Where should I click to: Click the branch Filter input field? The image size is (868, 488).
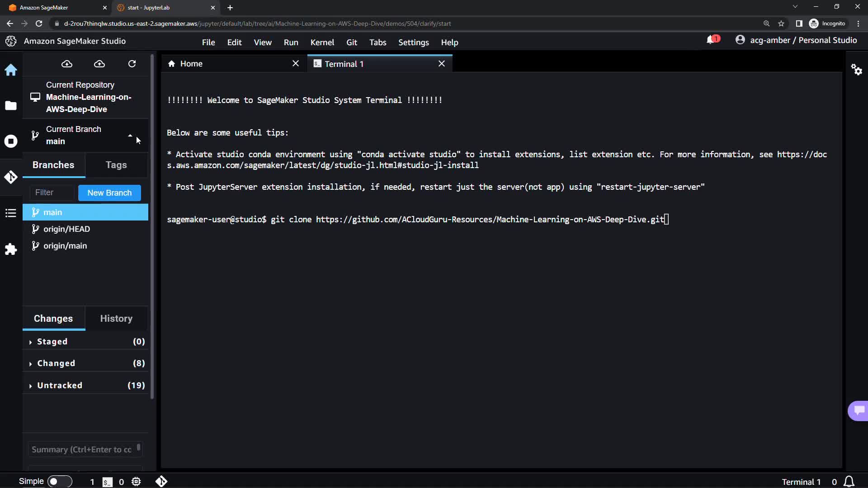click(x=52, y=193)
